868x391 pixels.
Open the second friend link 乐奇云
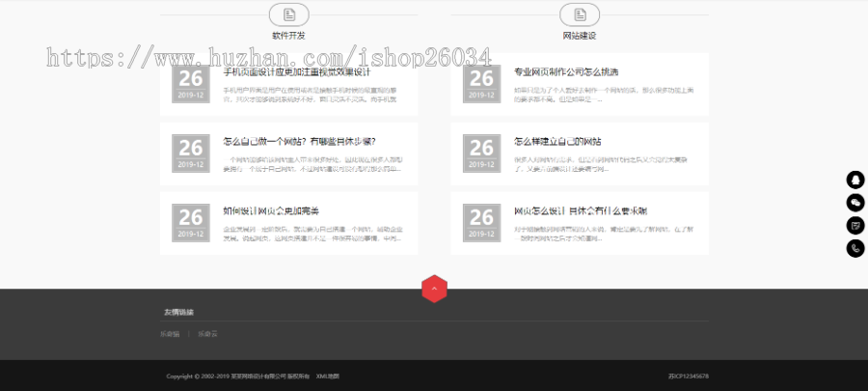coord(207,334)
